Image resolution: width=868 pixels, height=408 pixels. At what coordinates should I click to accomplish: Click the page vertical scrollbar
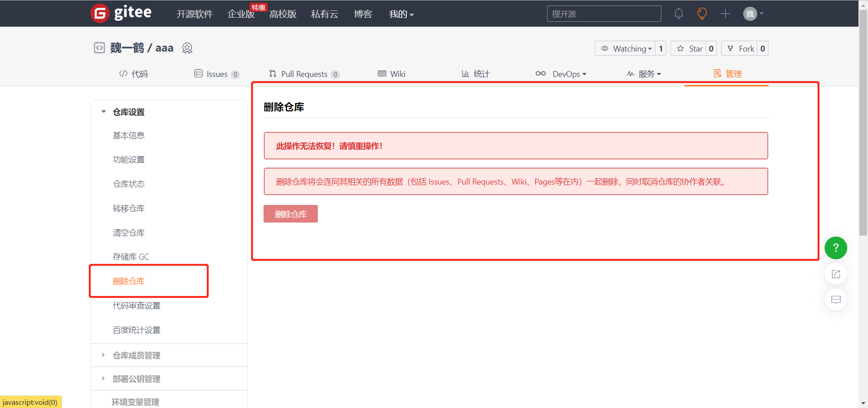(x=863, y=122)
